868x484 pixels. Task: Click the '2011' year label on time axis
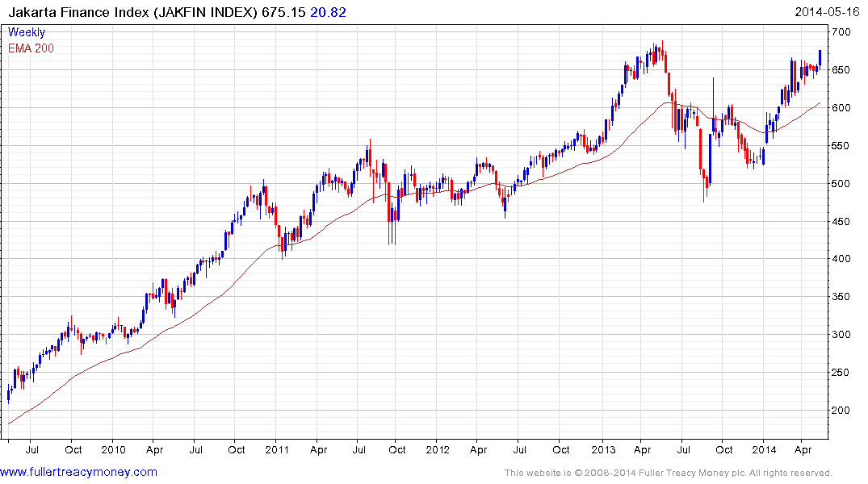277,449
